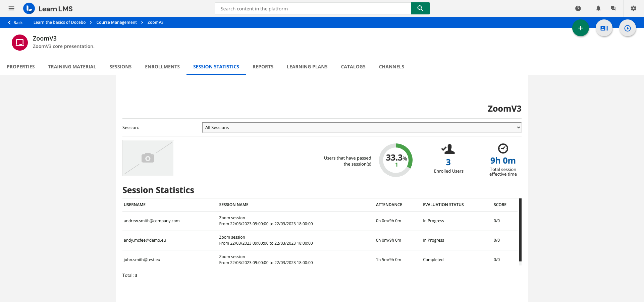Click the Attendance column header
644x302 pixels.
point(389,205)
